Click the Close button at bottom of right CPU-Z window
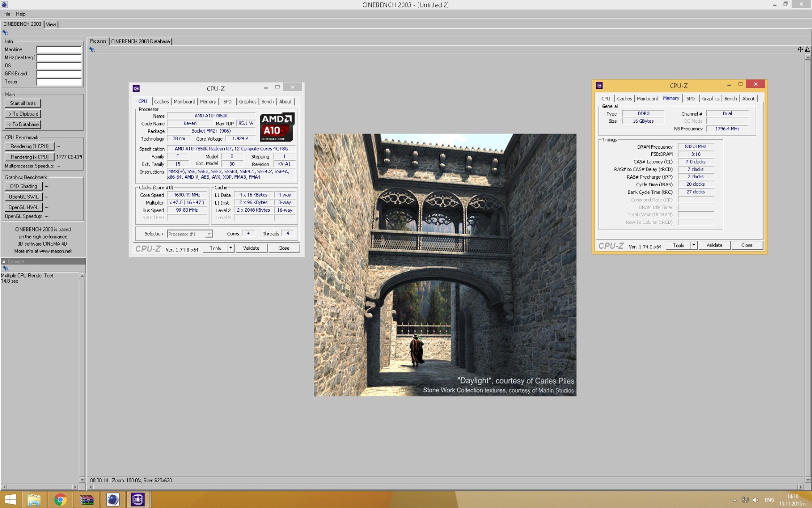 (x=747, y=245)
